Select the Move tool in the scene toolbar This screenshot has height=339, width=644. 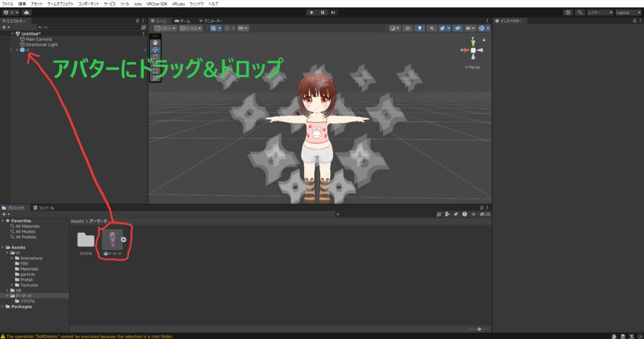pos(155,50)
